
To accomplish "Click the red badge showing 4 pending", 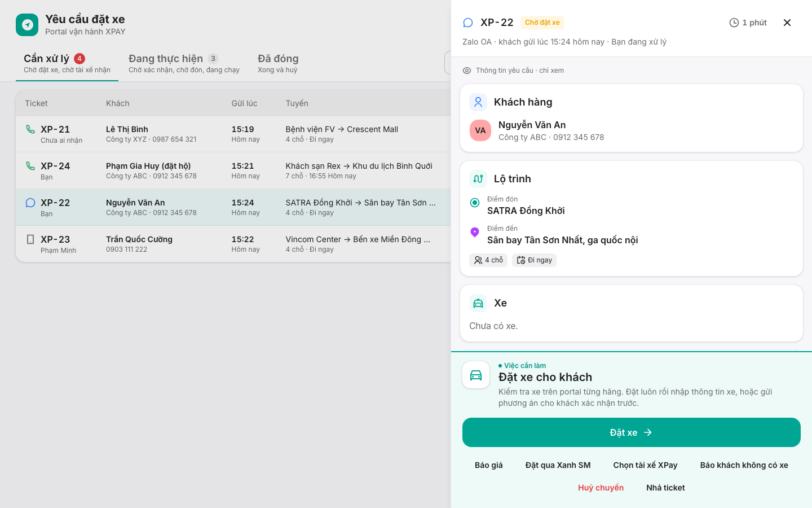I will pyautogui.click(x=80, y=59).
